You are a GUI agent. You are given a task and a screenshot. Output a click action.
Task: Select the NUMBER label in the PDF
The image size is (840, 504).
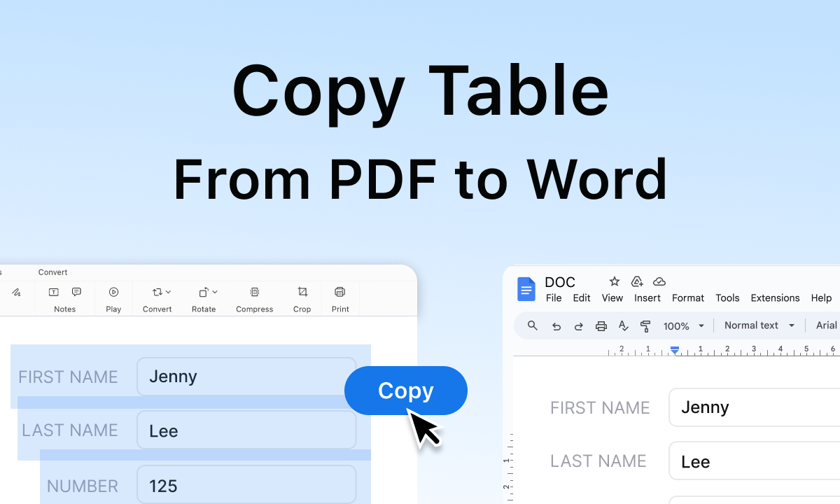point(83,486)
